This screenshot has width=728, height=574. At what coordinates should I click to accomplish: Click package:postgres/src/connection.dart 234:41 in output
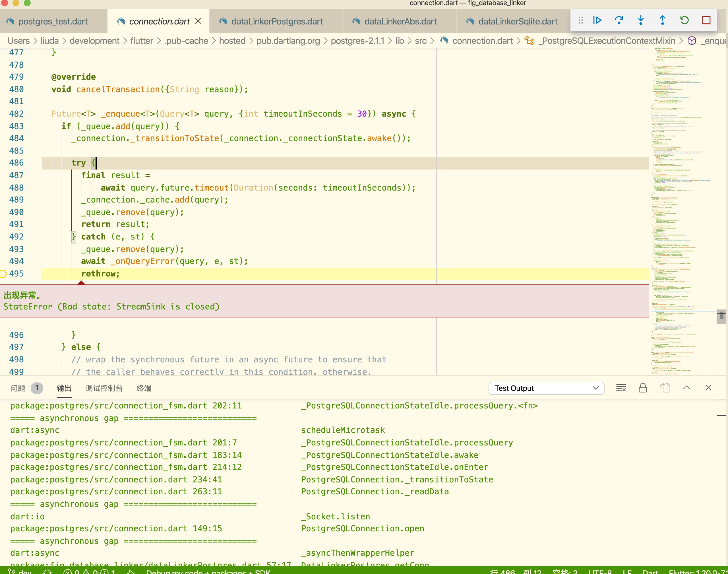tap(116, 480)
